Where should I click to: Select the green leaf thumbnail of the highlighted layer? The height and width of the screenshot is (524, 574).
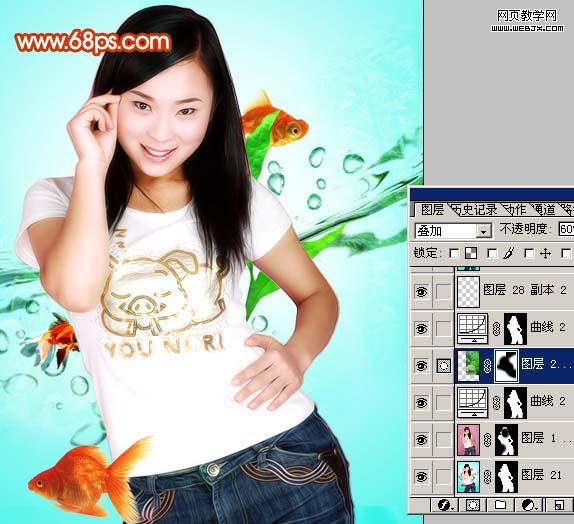[469, 366]
